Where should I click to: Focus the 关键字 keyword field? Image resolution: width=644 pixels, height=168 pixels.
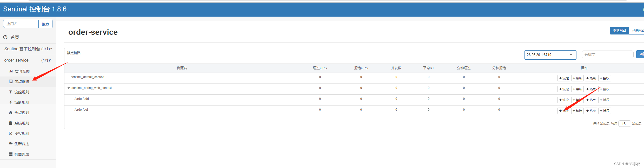coord(607,54)
